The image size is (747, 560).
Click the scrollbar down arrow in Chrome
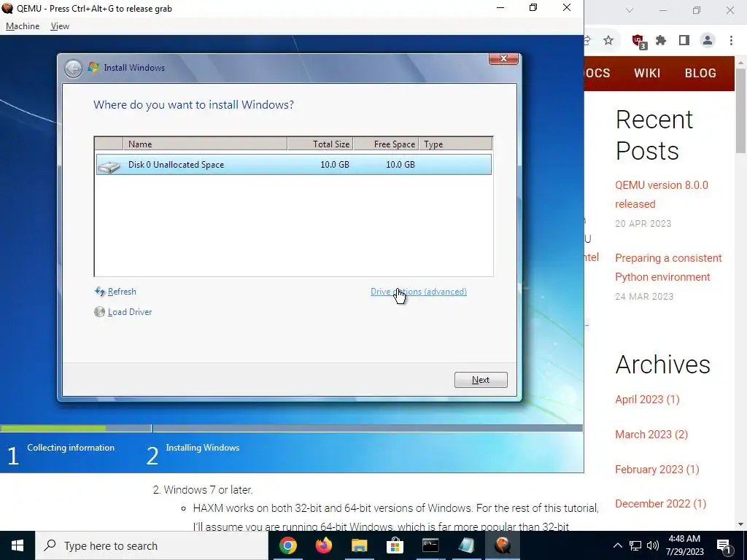coord(740,524)
